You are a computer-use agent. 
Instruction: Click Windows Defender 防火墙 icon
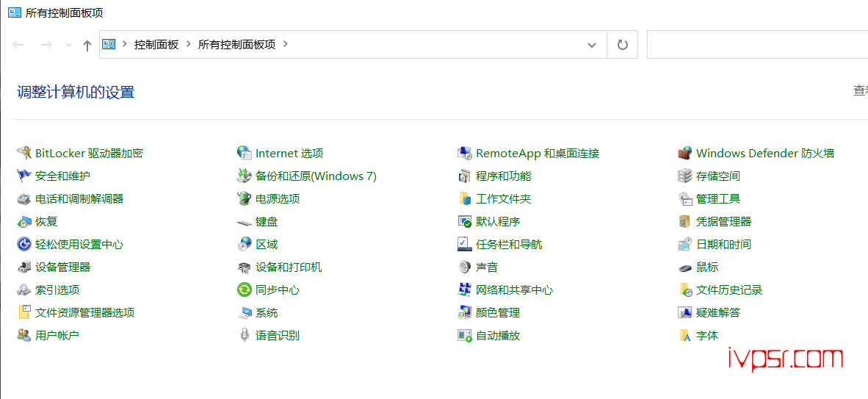tap(685, 153)
